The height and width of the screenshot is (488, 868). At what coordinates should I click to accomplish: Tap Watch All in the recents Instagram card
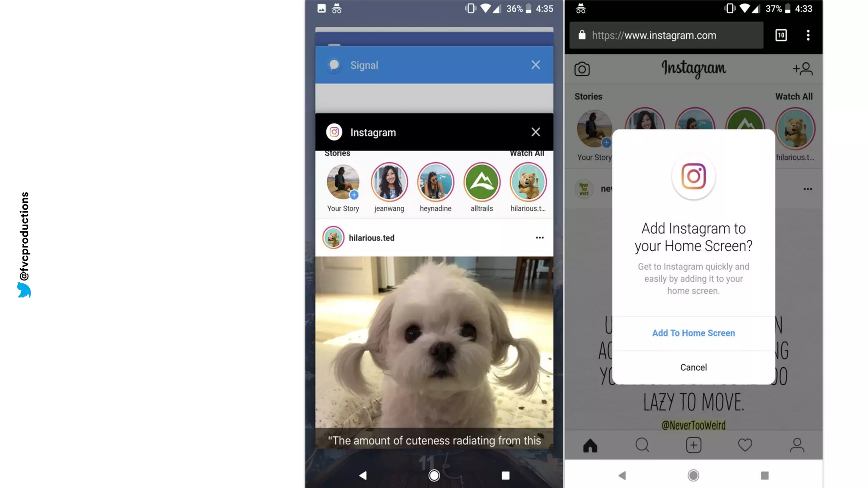click(x=527, y=153)
